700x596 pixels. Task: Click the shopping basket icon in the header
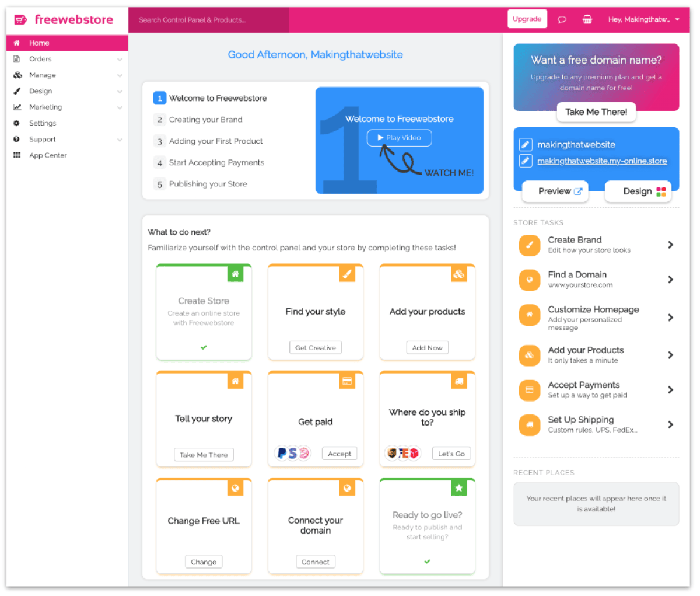click(587, 19)
